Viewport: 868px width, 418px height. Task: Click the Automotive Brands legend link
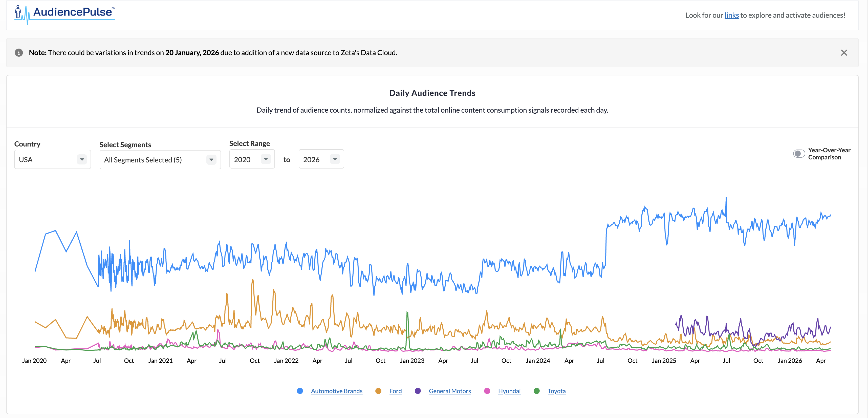coord(337,391)
